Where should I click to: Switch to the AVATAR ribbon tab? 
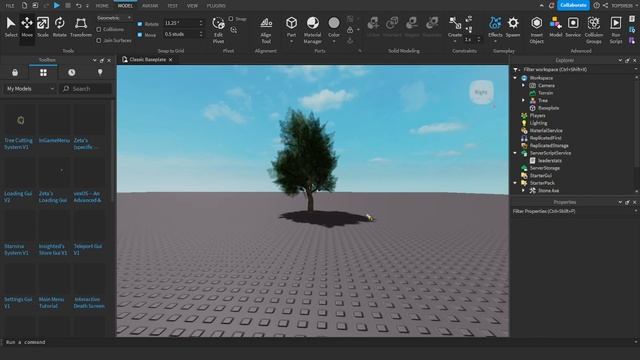150,6
